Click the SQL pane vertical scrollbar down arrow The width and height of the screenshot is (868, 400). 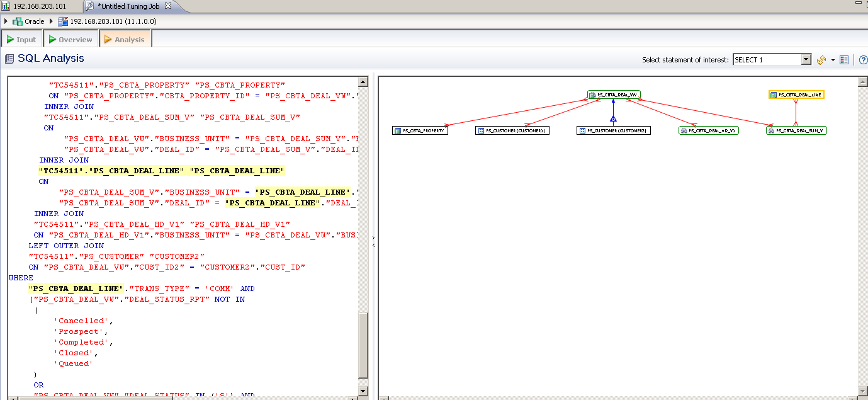pos(363,391)
